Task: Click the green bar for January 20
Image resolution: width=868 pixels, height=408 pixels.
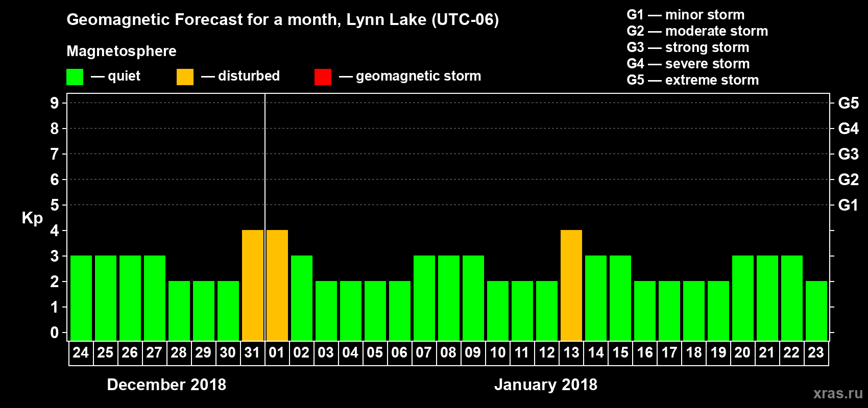Action: [x=743, y=298]
